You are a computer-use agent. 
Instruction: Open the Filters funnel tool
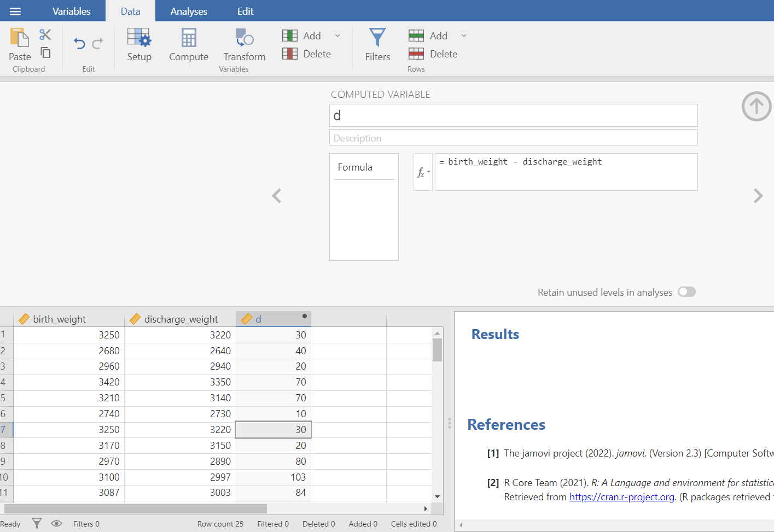[x=377, y=44]
